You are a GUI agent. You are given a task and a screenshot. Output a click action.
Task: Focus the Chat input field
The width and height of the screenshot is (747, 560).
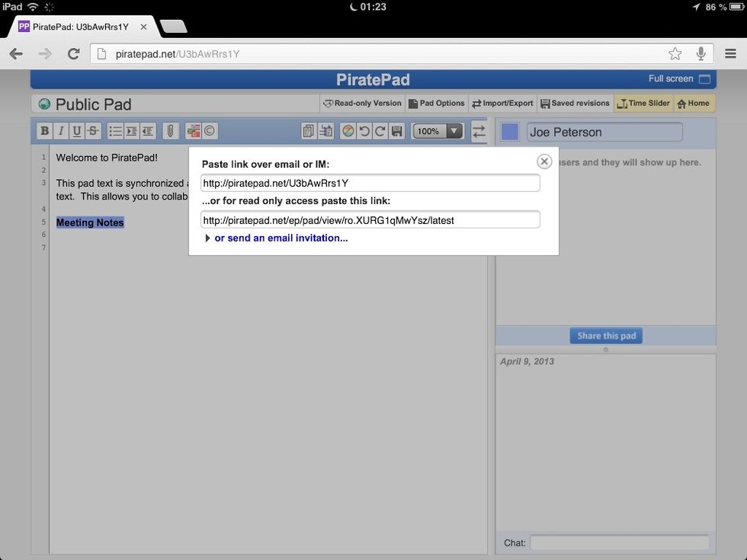click(619, 542)
